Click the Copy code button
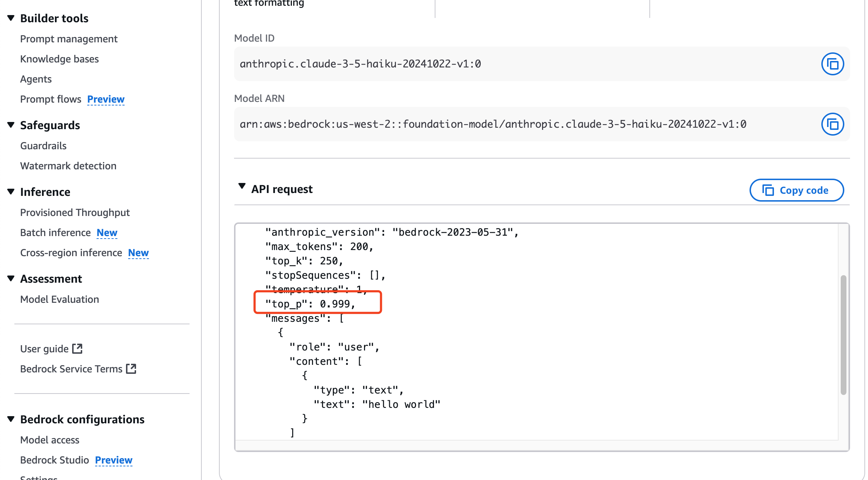Image resolution: width=868 pixels, height=480 pixels. (x=797, y=190)
